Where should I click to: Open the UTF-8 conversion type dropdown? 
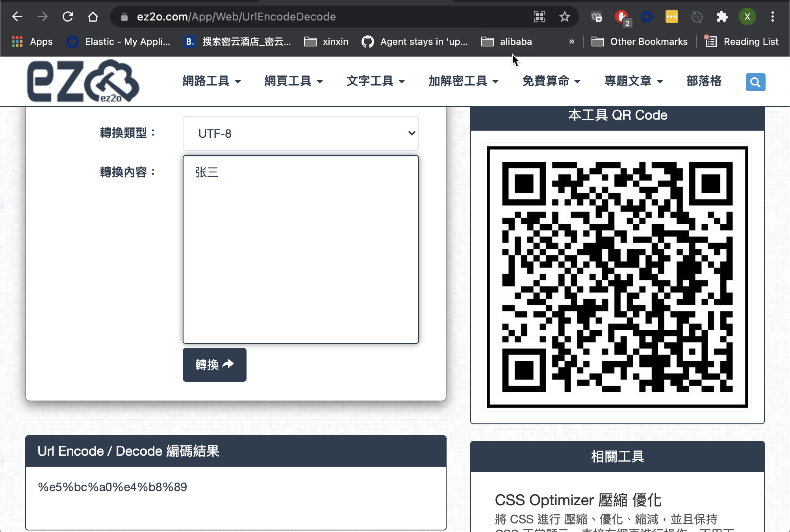pos(300,133)
